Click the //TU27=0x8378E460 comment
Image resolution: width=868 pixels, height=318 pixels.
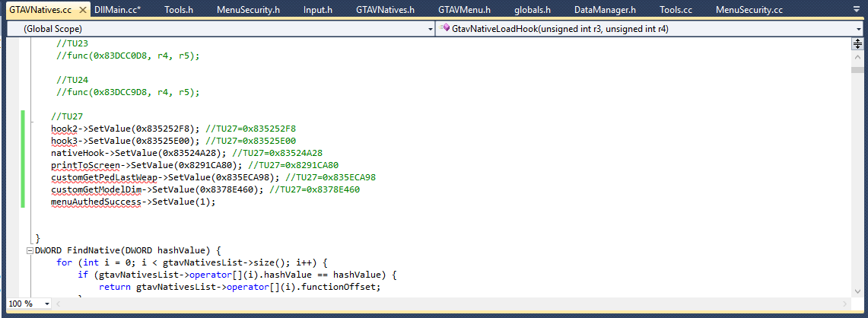pyautogui.click(x=314, y=189)
